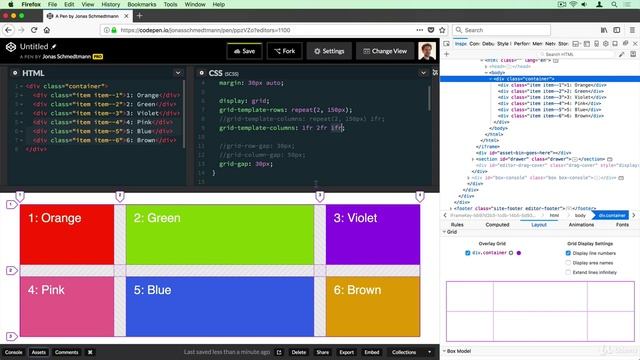Toggle responsive design mode icon in devtools
Screen dimensions: 640x360
(x=596, y=43)
